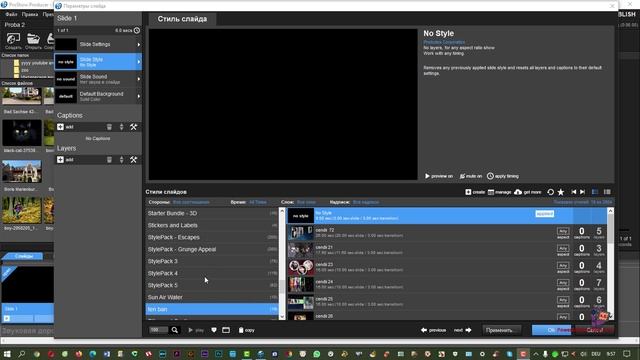Open the Layers tools wrench icon
640x360 pixels.
[133, 160]
